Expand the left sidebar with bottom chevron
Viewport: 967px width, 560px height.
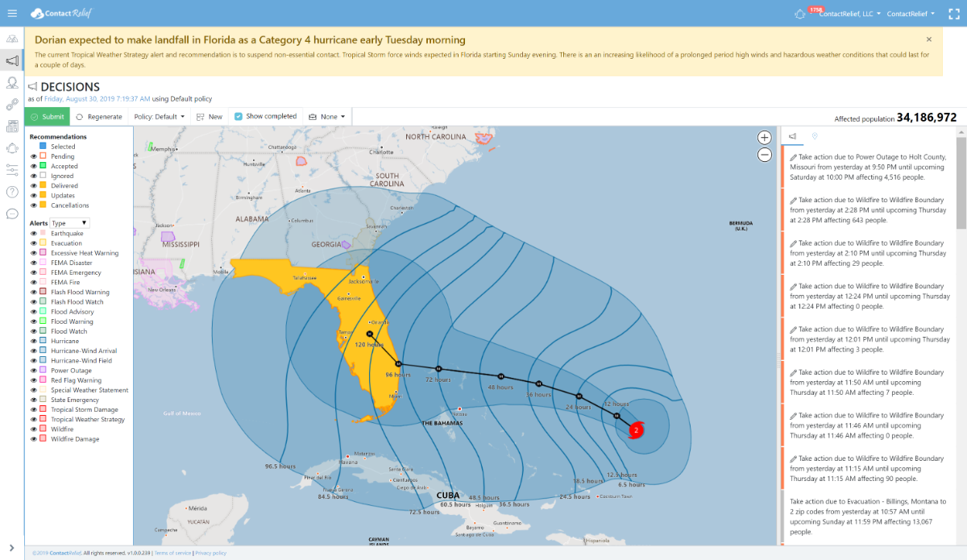pyautogui.click(x=12, y=548)
